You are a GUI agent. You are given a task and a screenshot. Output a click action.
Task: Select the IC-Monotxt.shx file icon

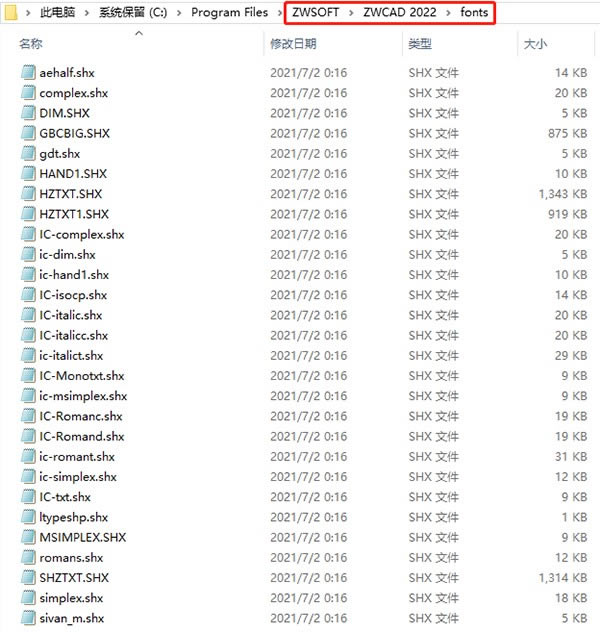coord(28,376)
